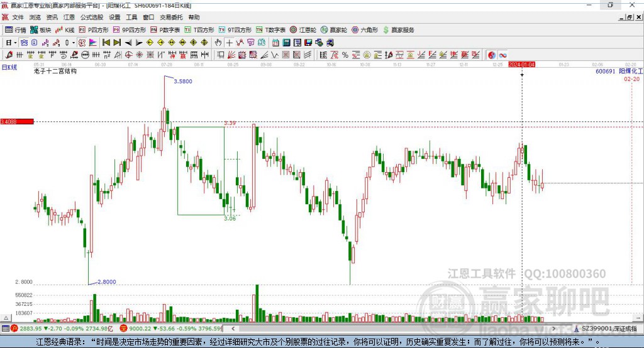The height and width of the screenshot is (348, 644).
Task: Open the 江恩 menu
Action: pyautogui.click(x=69, y=17)
